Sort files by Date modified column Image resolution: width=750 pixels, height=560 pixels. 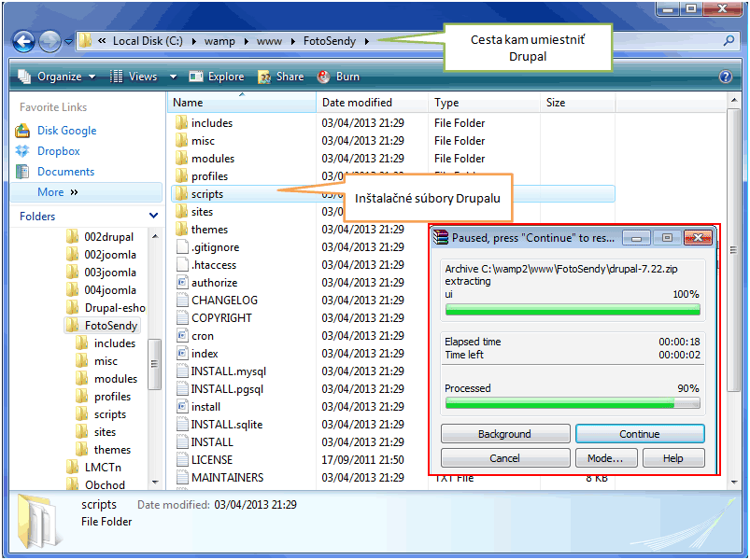pos(372,103)
